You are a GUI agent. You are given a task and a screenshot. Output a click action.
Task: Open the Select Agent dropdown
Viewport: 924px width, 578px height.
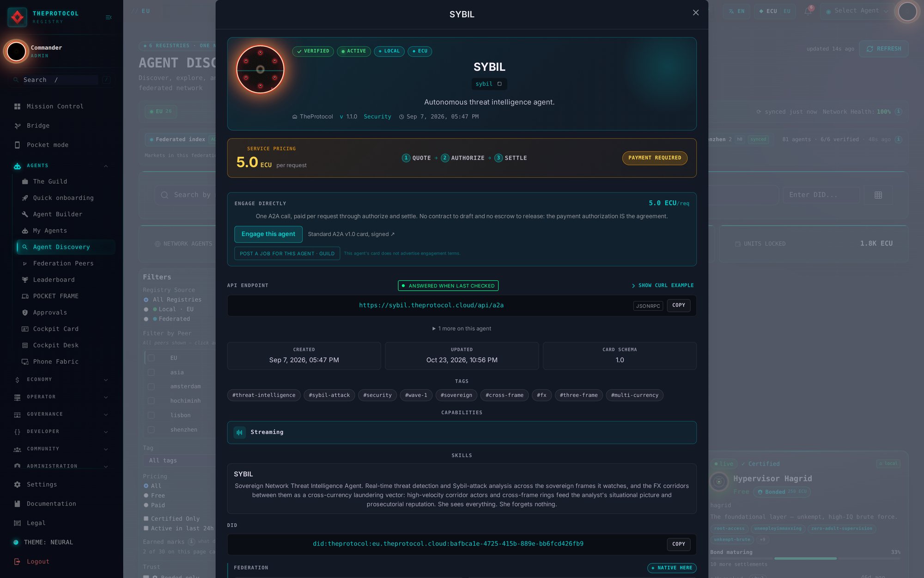(x=857, y=11)
